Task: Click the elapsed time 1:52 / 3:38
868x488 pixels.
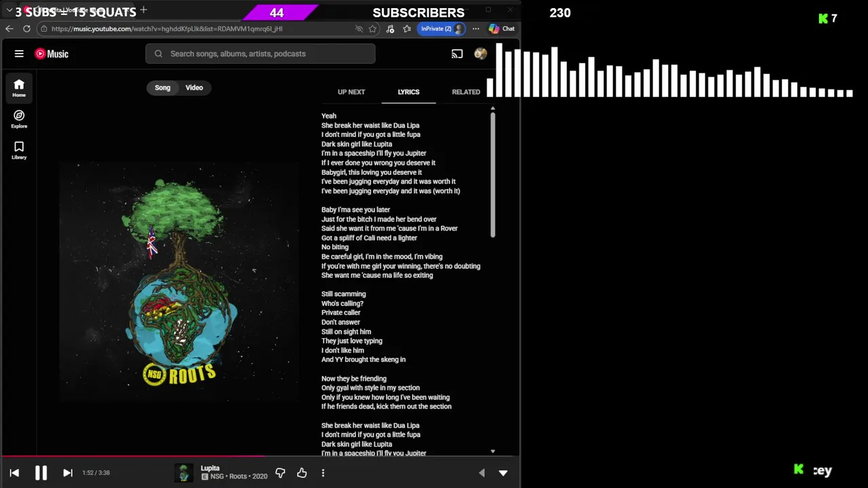Action: pyautogui.click(x=96, y=473)
